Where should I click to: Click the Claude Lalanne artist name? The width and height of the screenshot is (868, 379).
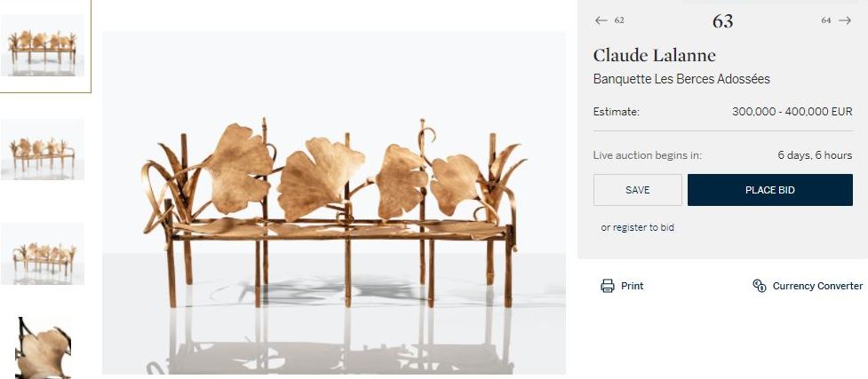click(x=654, y=55)
